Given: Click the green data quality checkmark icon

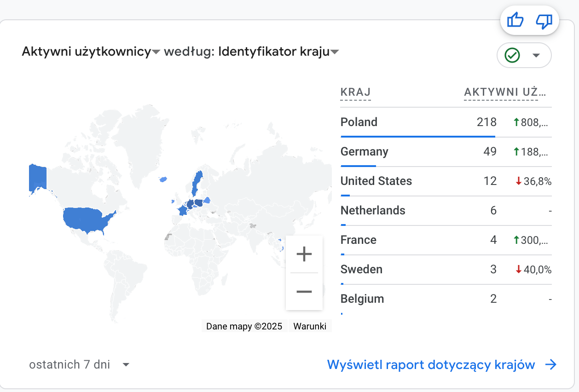Looking at the screenshot, I should pos(512,55).
